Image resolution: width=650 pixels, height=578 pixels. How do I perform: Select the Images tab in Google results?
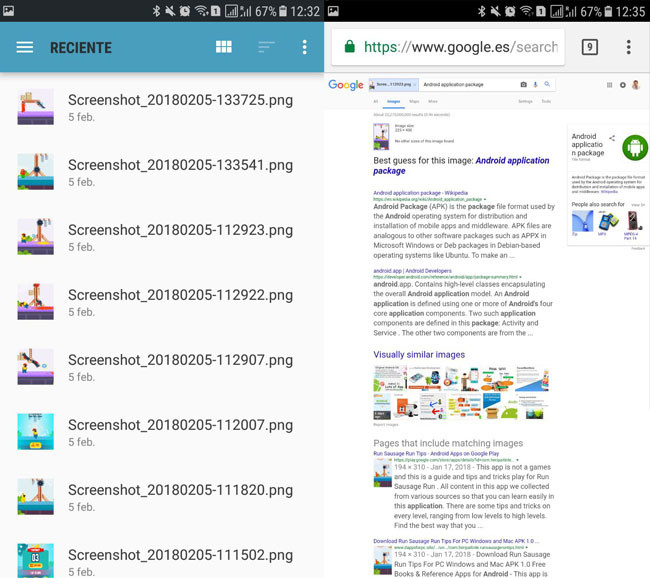tap(393, 102)
